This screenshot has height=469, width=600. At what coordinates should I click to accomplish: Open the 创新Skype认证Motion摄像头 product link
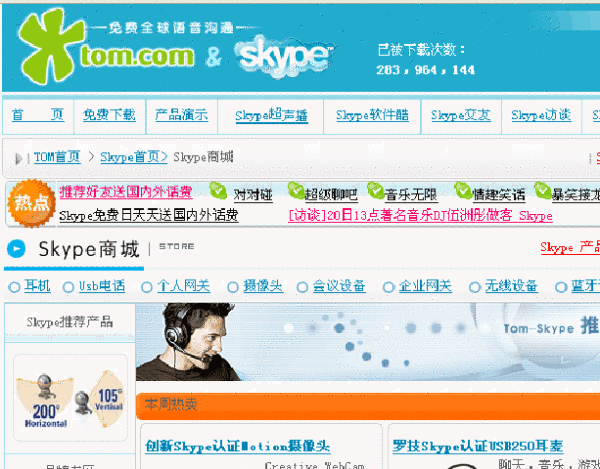(238, 446)
